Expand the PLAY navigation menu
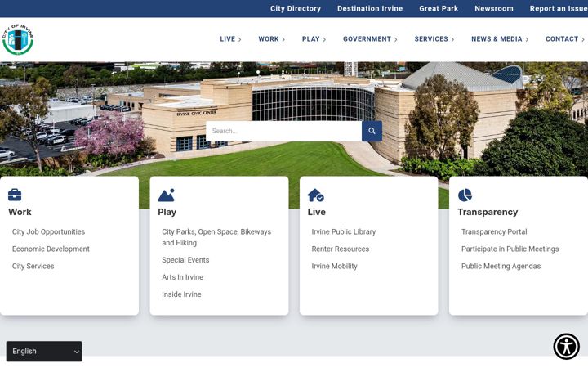The width and height of the screenshot is (588, 368). coord(314,39)
